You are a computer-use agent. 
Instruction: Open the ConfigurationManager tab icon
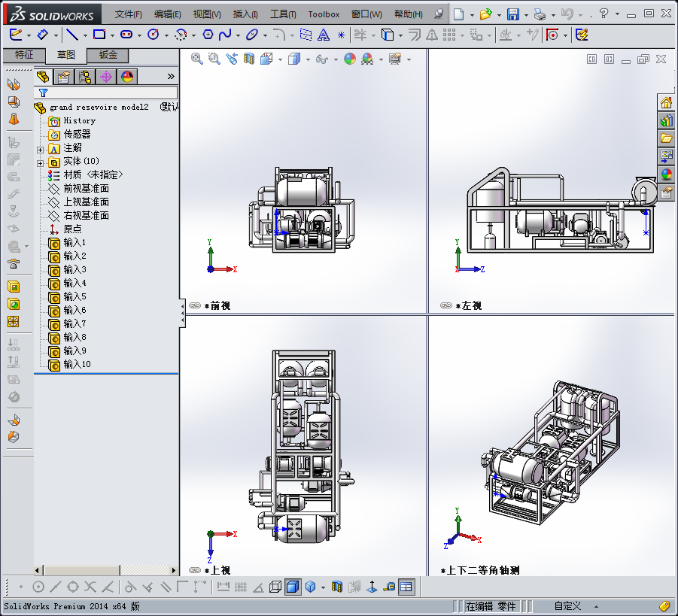85,77
